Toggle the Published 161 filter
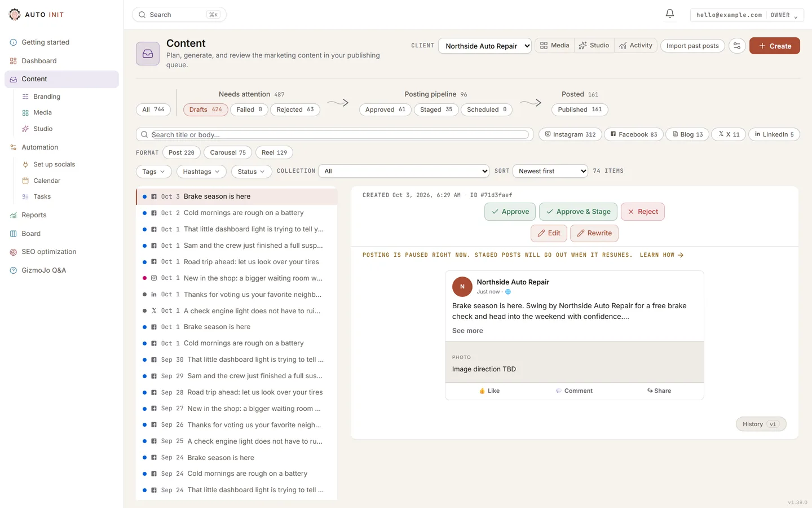Screen dimensions: 812x508 (580, 110)
